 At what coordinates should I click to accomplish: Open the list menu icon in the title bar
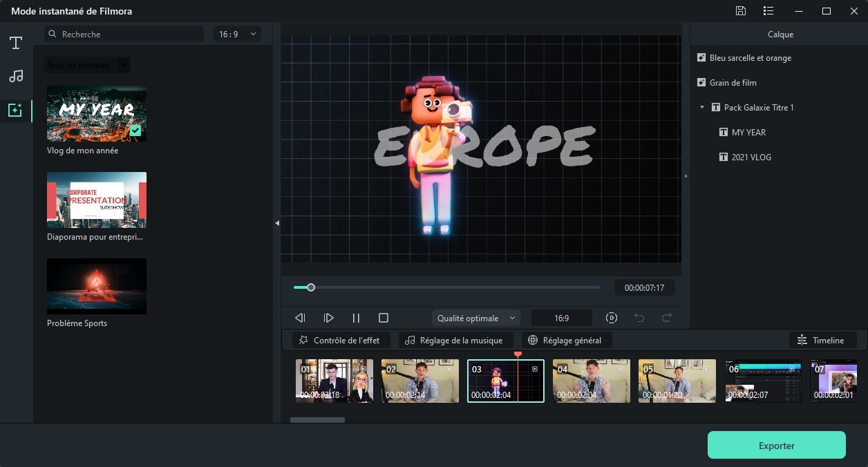768,11
